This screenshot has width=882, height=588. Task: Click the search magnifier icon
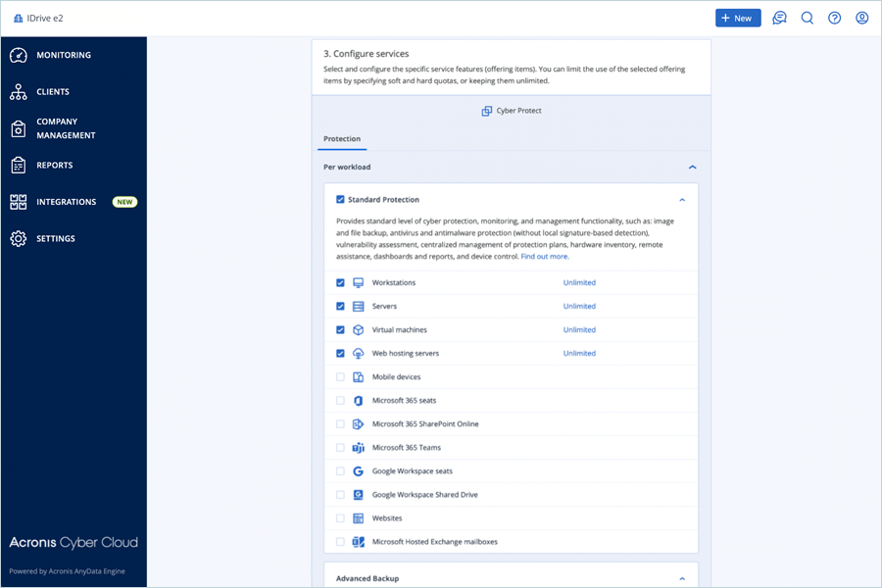click(x=807, y=18)
